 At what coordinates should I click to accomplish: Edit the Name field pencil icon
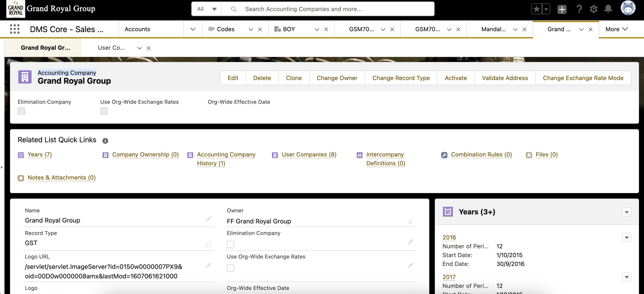209,219
